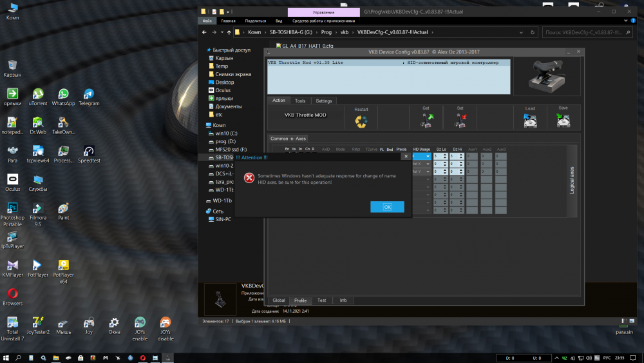The image size is (644, 363).
Task: Click the Save disk icon
Action: [563, 121]
